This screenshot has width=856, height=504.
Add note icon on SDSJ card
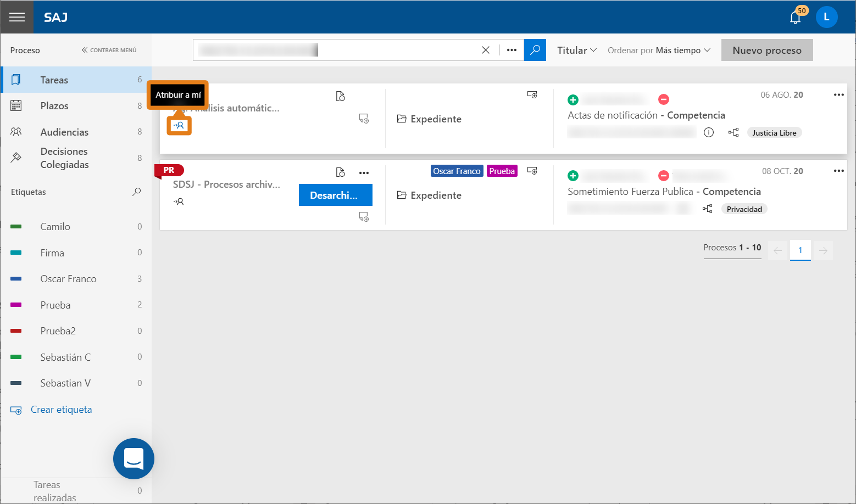[364, 217]
